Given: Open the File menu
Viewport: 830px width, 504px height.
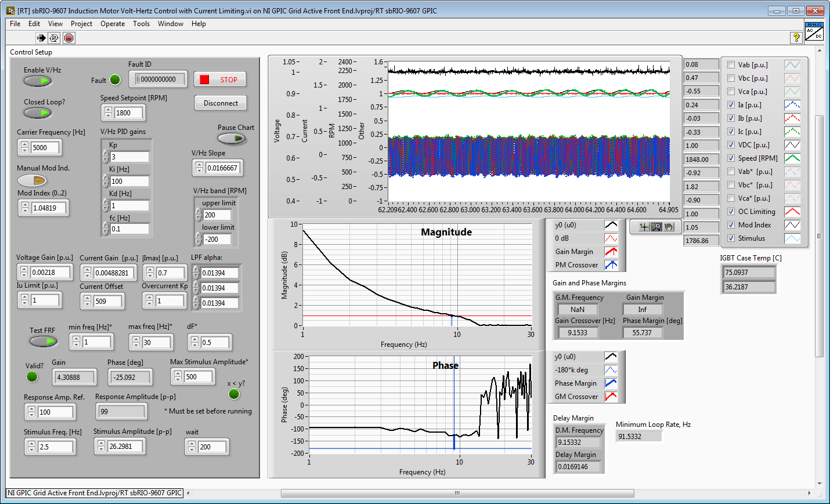Looking at the screenshot, I should pos(15,24).
